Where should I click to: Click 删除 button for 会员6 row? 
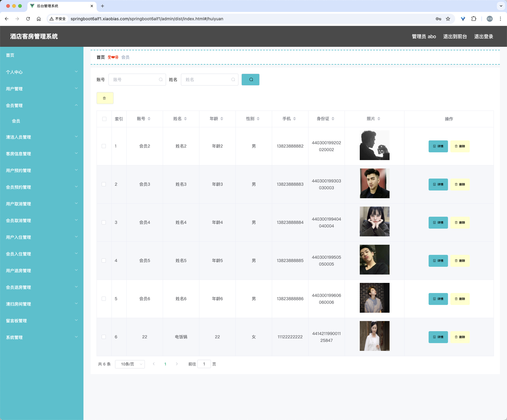(460, 299)
